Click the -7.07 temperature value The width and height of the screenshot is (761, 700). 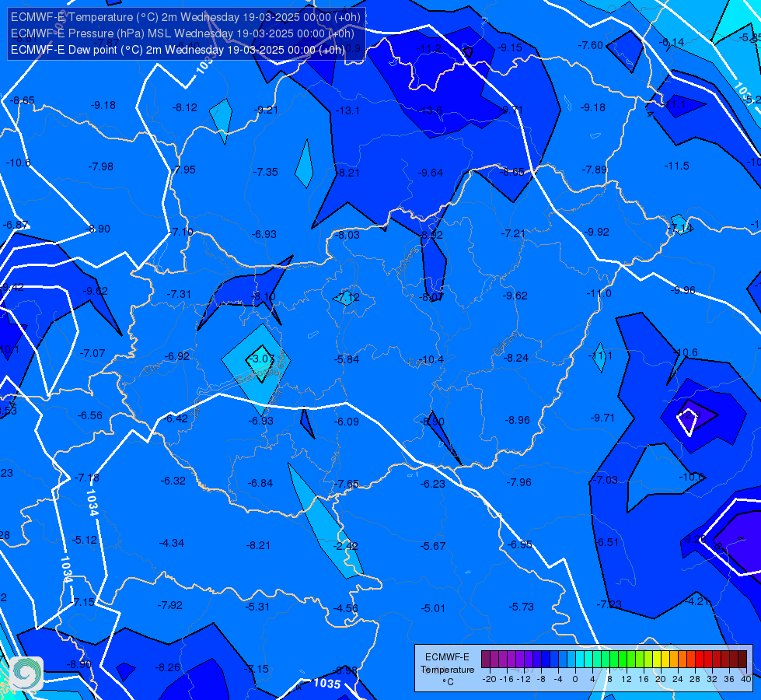click(93, 353)
